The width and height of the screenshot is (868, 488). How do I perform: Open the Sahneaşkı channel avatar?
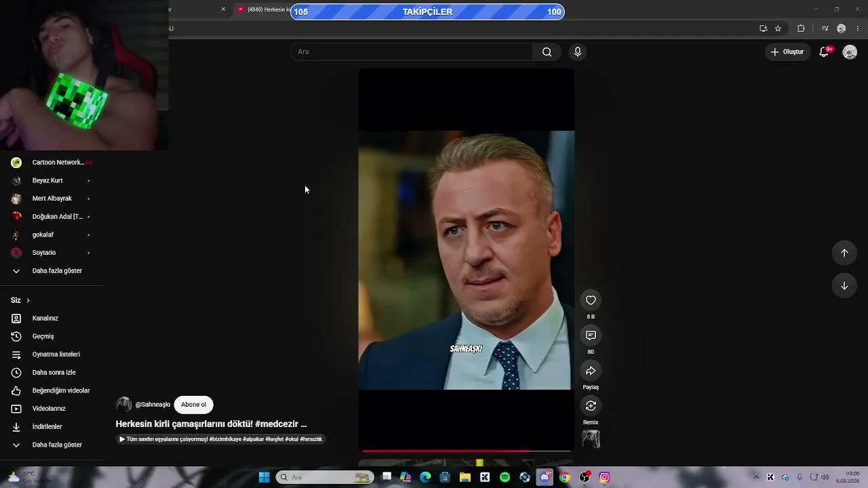[123, 405]
